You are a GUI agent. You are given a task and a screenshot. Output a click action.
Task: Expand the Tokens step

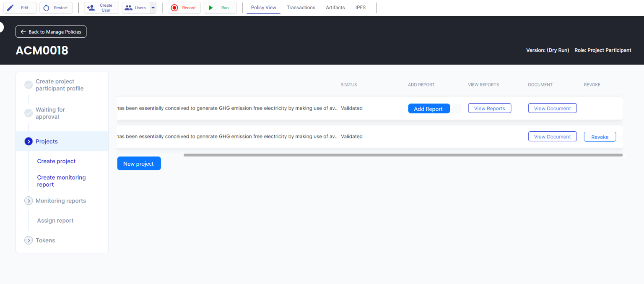point(29,240)
